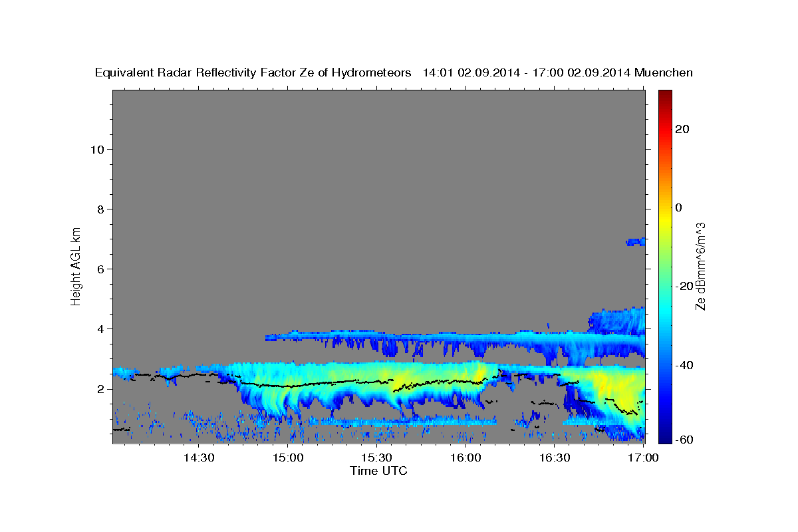This screenshot has height=532, width=798.
Task: Click the small cloud echo near 7 km
Action: pos(636,242)
